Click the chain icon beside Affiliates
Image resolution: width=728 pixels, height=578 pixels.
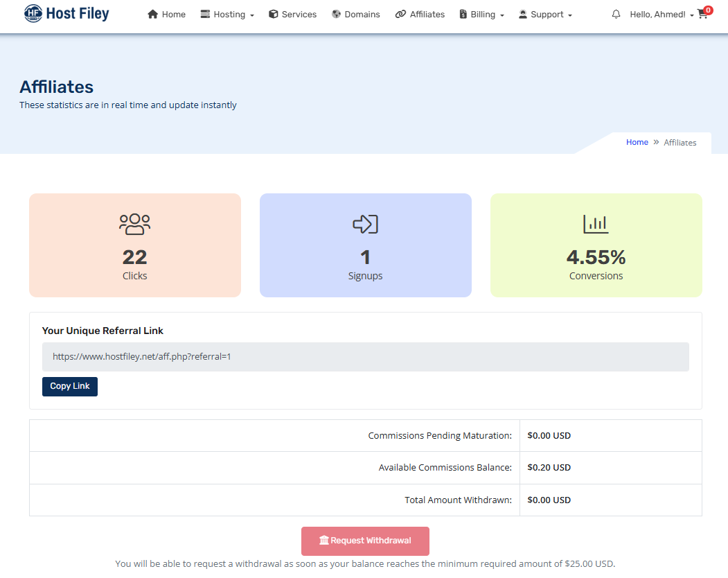click(x=400, y=15)
